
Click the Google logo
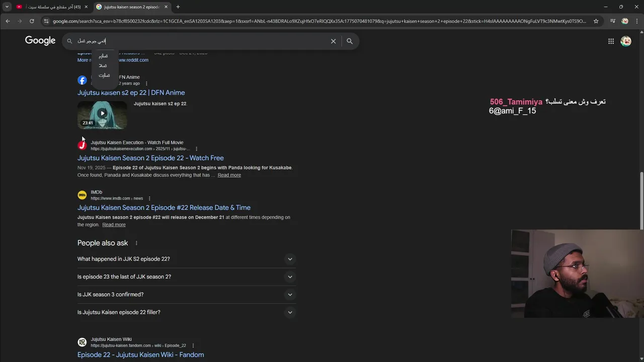[x=40, y=41]
